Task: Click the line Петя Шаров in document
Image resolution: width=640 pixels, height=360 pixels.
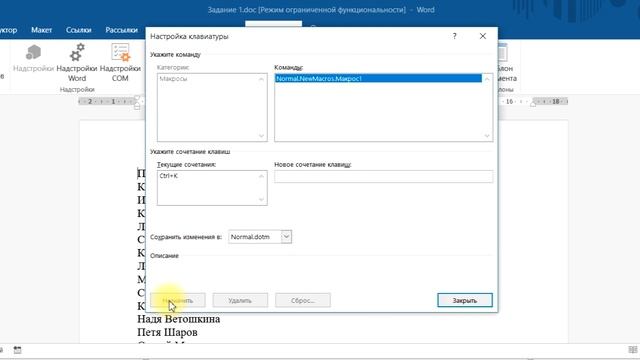Action: pos(167,332)
